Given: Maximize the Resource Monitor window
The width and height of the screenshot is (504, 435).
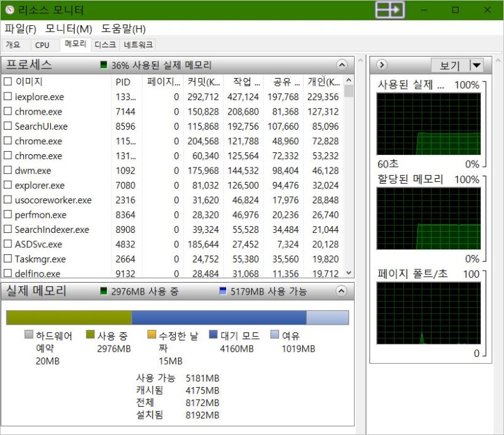Looking at the screenshot, I should [x=455, y=10].
